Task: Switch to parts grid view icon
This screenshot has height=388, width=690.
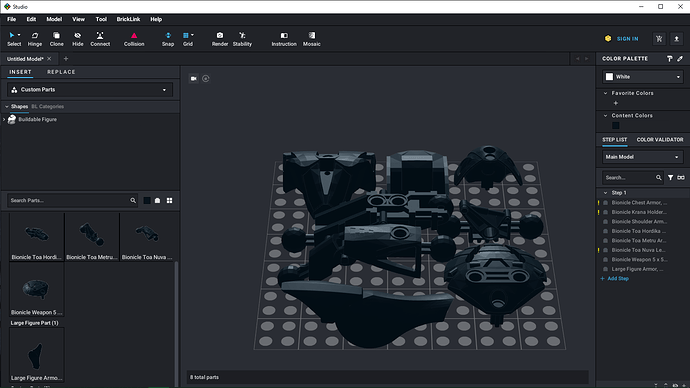Action: [169, 201]
